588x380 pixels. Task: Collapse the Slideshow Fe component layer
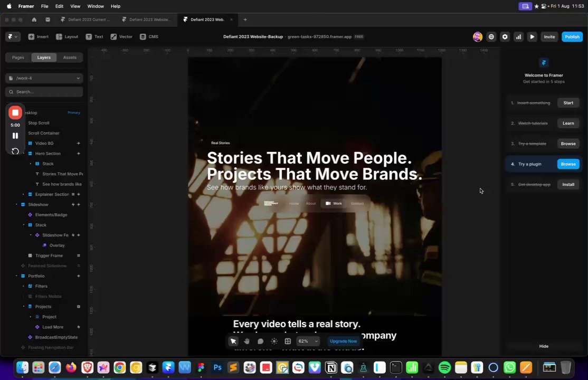tap(31, 235)
